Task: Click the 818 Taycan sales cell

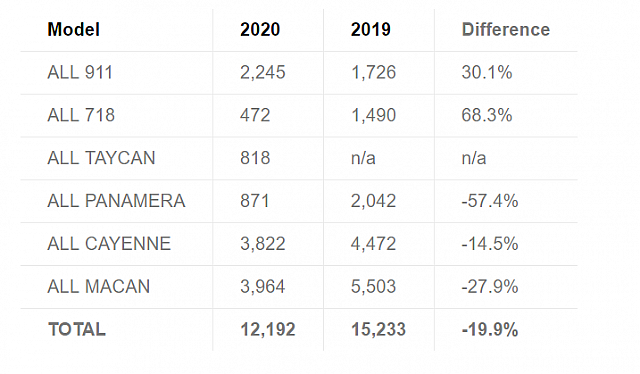Action: click(255, 158)
